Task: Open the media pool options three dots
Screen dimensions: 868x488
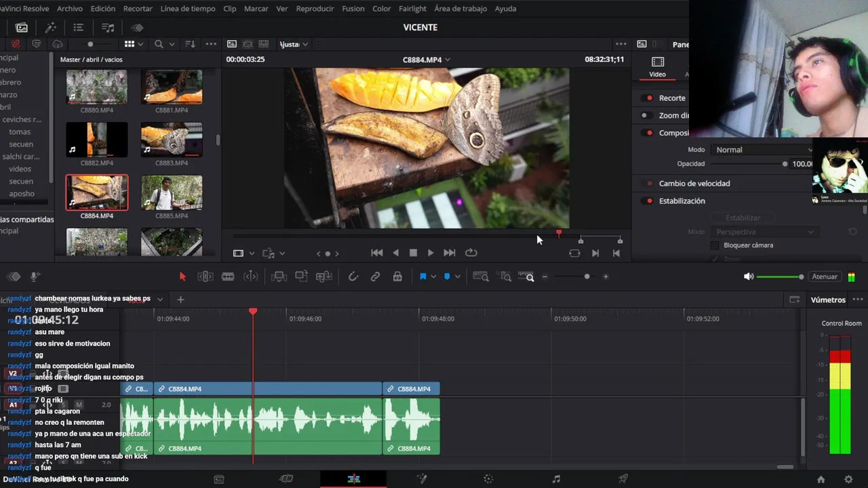Action: point(212,44)
